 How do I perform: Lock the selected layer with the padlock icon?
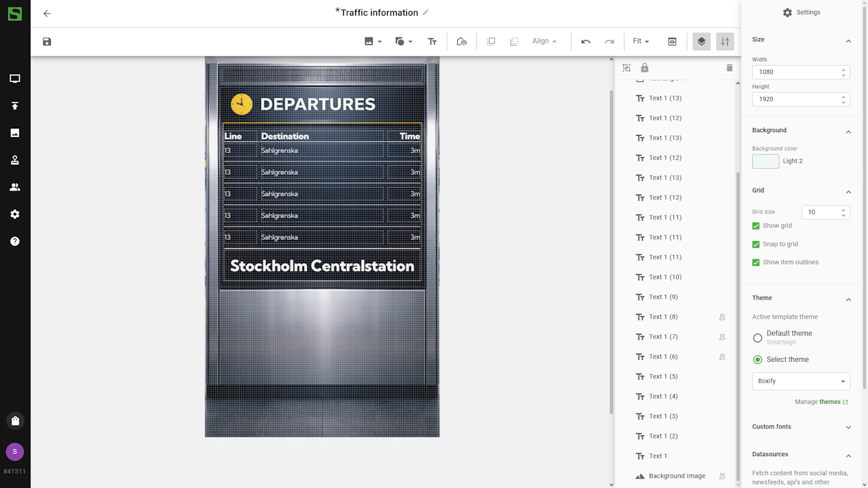coord(644,68)
